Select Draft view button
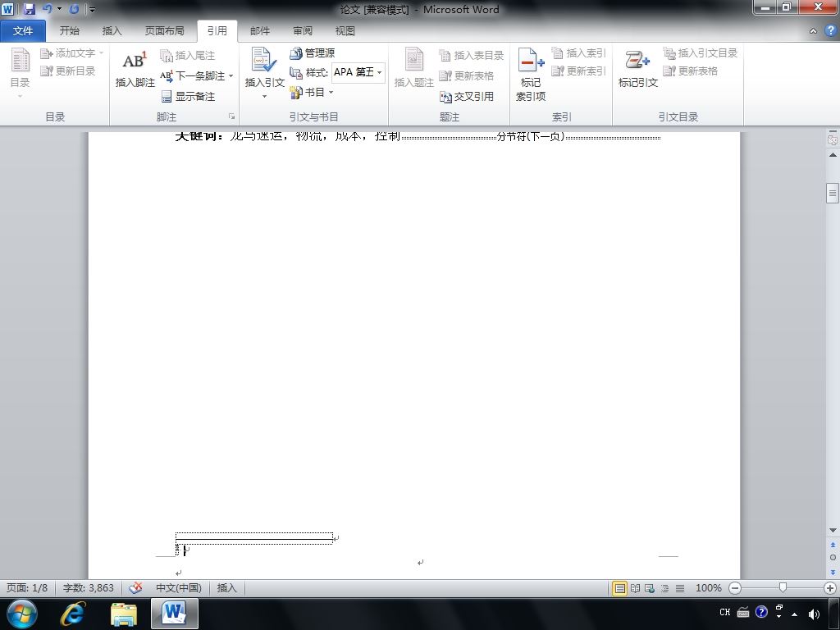Viewport: 840px width, 630px height. (x=679, y=588)
